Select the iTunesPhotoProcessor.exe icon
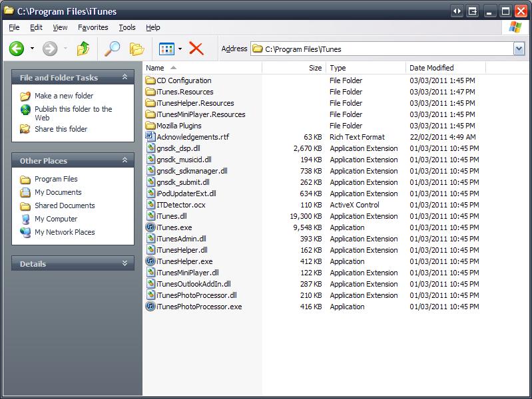The image size is (532, 399). tap(150, 307)
